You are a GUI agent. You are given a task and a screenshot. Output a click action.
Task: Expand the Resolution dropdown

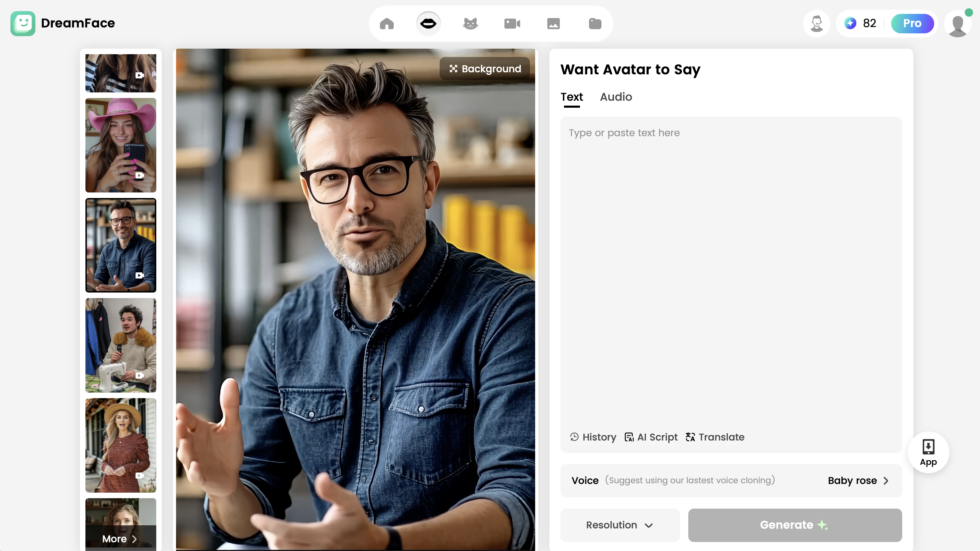point(619,525)
